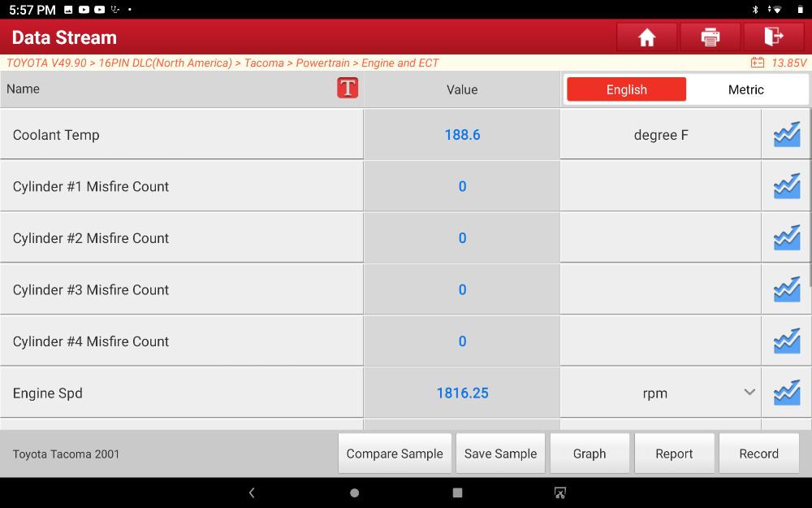Go to the Home screen icon

[x=647, y=37]
